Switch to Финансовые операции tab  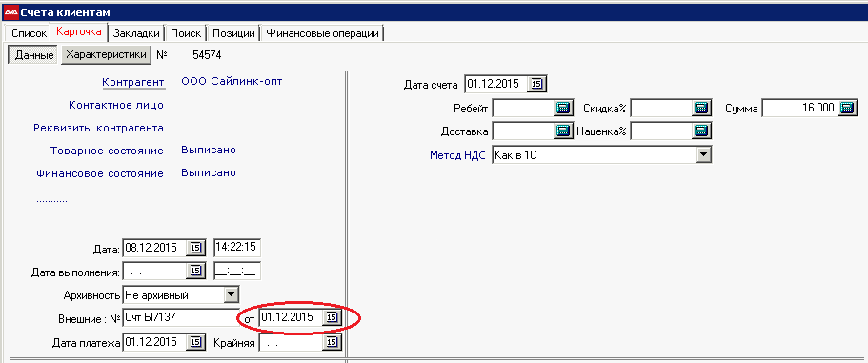[x=323, y=33]
